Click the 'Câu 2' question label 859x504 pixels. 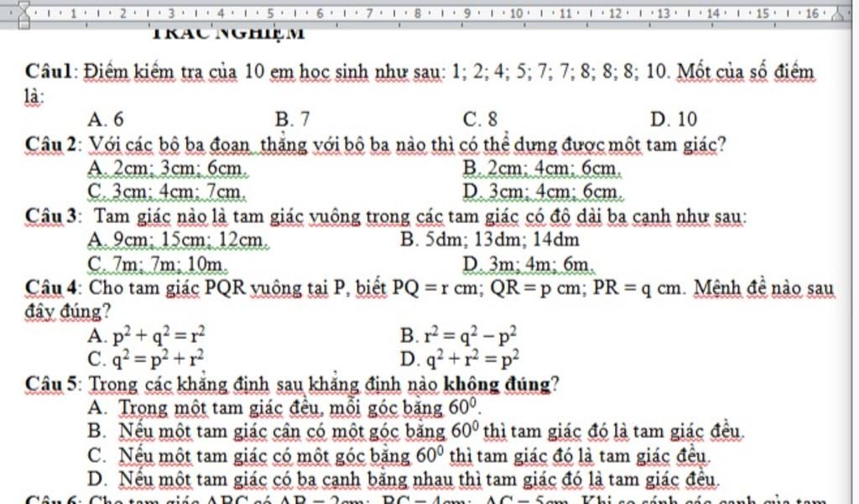[x=53, y=144]
